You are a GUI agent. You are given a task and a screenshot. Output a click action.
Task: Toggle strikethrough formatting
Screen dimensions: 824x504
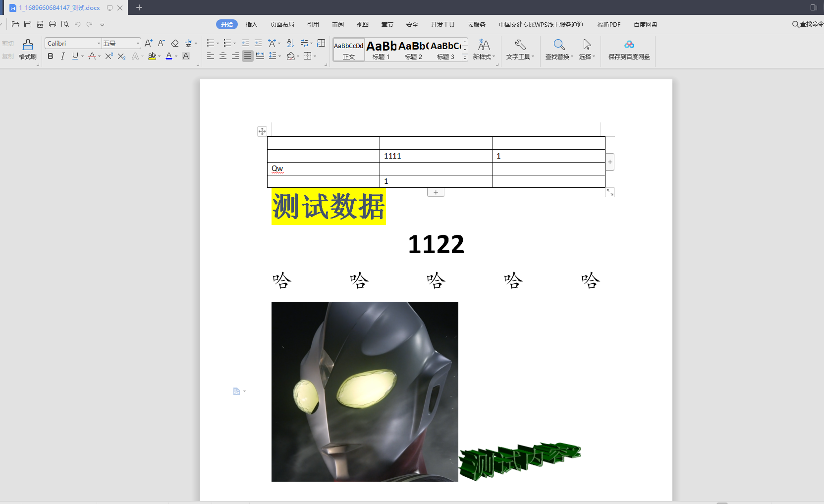coord(92,56)
